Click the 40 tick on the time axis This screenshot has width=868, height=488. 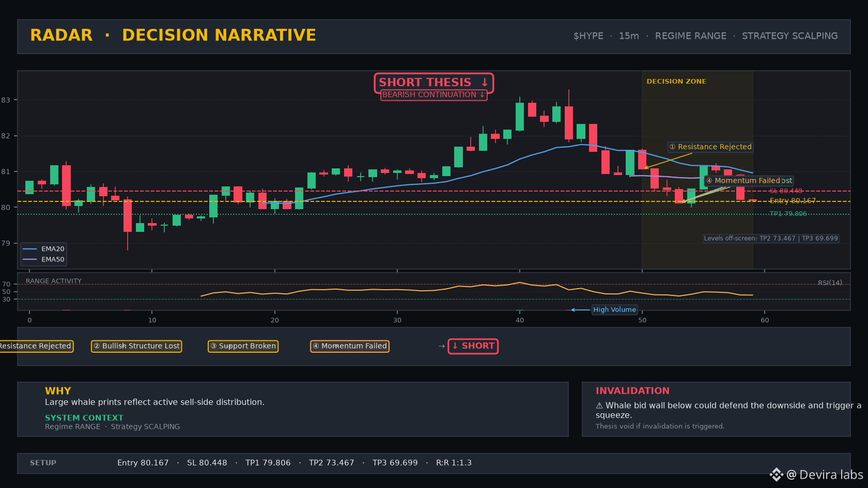(520, 320)
